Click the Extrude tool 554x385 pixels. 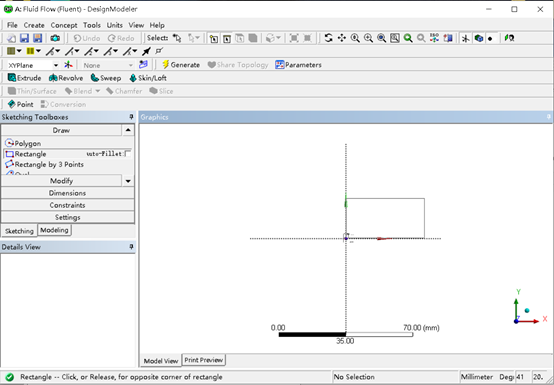24,78
